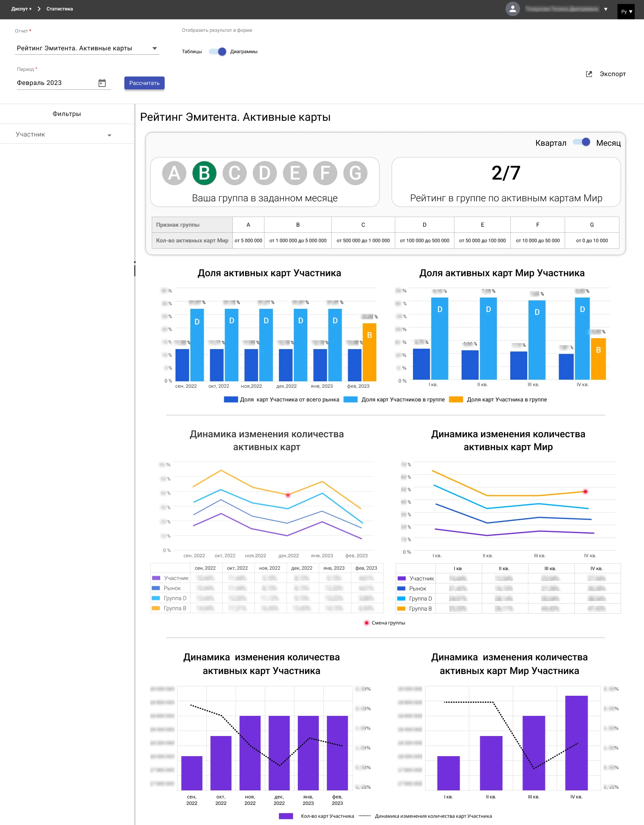
Task: Toggle the Tables/Diagrams view switch
Action: click(218, 52)
